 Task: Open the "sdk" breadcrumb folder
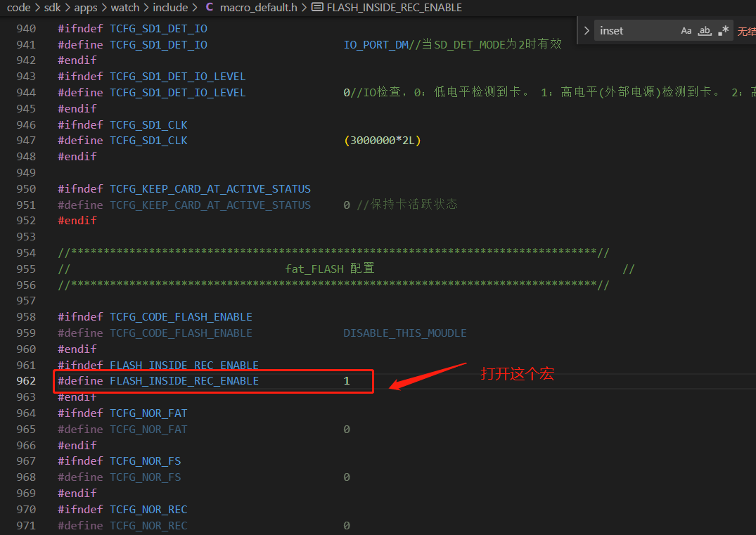click(x=53, y=8)
